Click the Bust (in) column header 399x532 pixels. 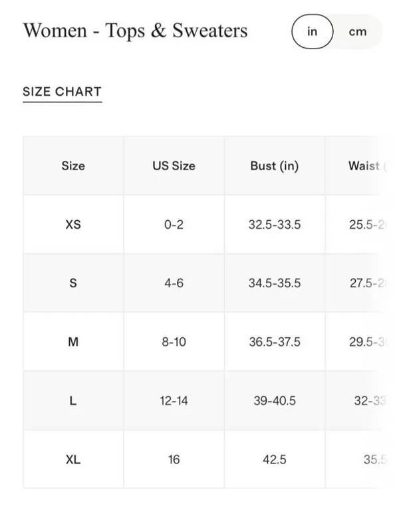[275, 166]
